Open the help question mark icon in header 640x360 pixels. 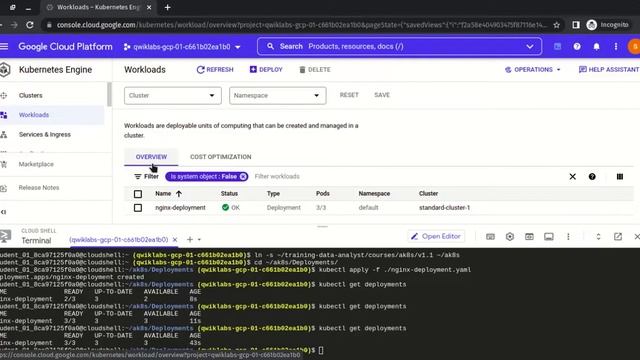pyautogui.click(x=577, y=47)
